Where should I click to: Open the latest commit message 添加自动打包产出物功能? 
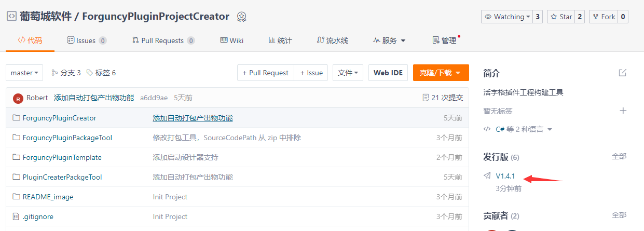click(x=94, y=98)
